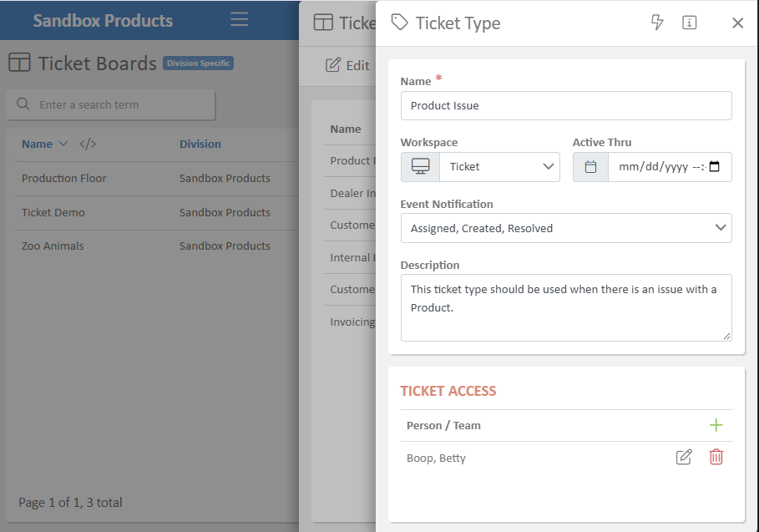Click Sandbox Products division for Production Floor
Screen dimensions: 759x532
click(225, 178)
